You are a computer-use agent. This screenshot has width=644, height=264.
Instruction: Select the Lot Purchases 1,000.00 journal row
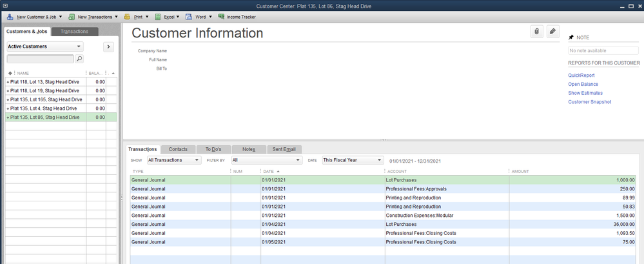click(x=383, y=180)
